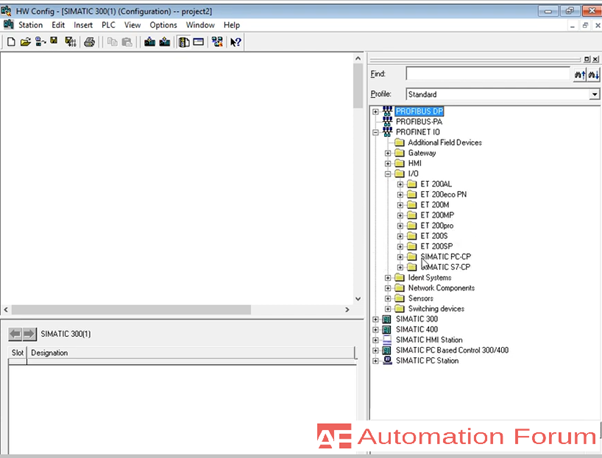
Task: Click the Download to Module icon
Action: click(x=150, y=42)
